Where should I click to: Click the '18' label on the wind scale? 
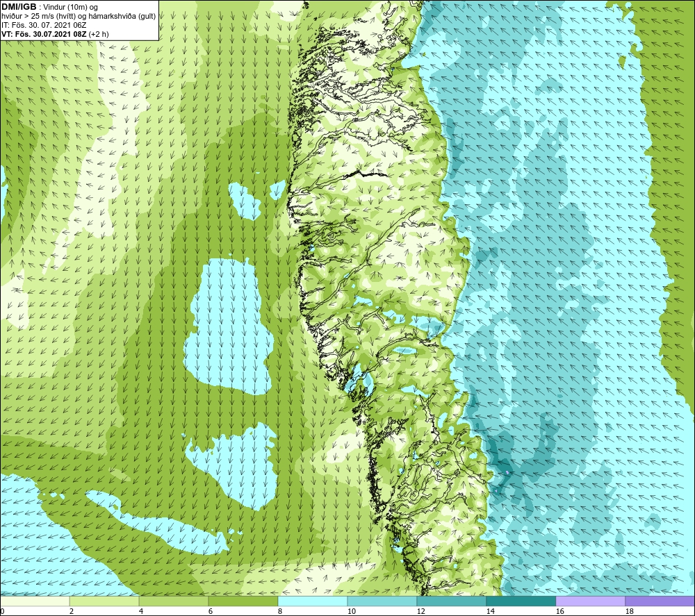(x=629, y=611)
